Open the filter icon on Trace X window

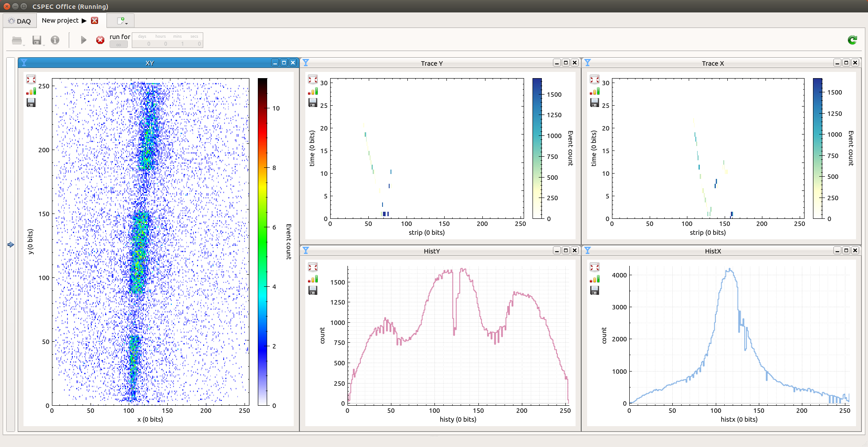pyautogui.click(x=588, y=63)
